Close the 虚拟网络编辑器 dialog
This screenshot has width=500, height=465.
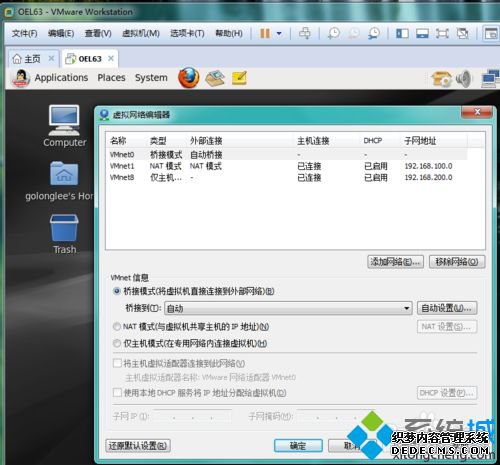pos(477,112)
